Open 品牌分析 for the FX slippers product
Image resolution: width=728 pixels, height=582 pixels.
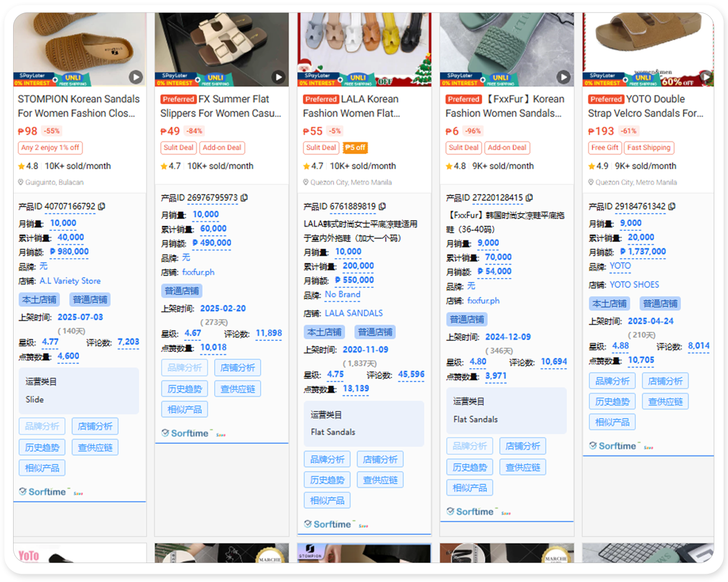click(184, 367)
